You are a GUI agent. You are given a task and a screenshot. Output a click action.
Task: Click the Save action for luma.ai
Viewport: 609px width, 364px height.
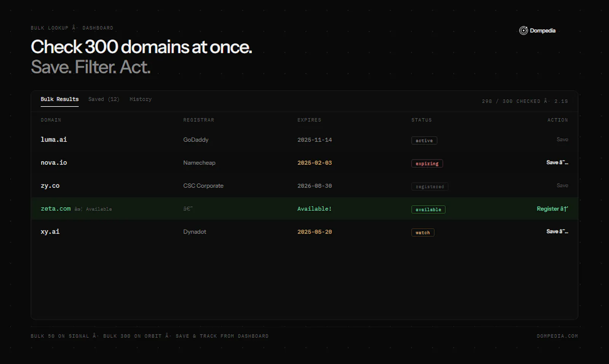coord(562,140)
